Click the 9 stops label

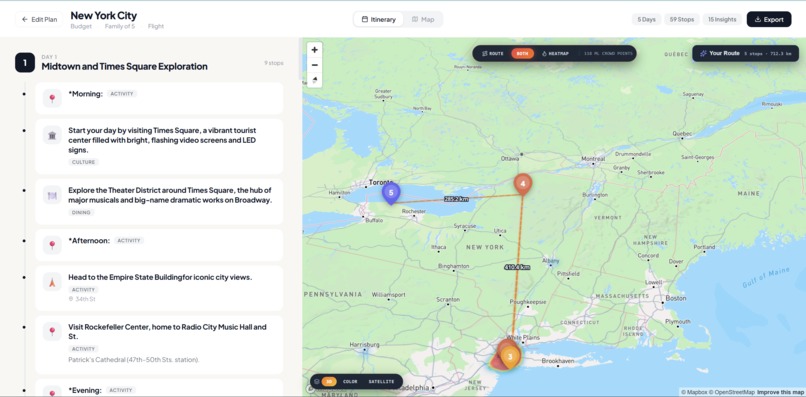point(274,63)
